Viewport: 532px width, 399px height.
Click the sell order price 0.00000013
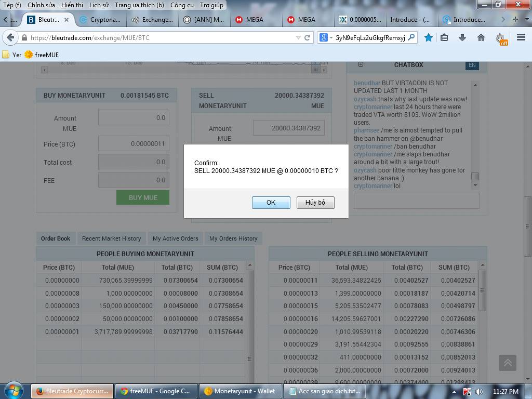(x=301, y=293)
